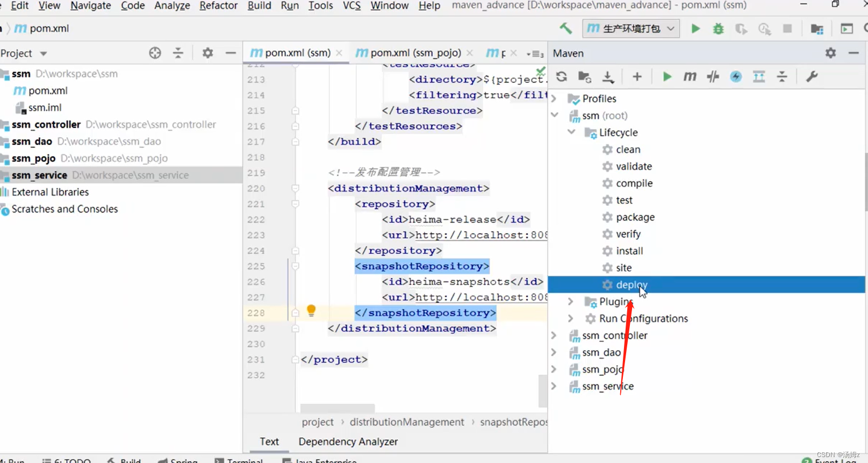Expand ssm_controller in Maven panel
This screenshot has width=868, height=463.
coord(554,336)
